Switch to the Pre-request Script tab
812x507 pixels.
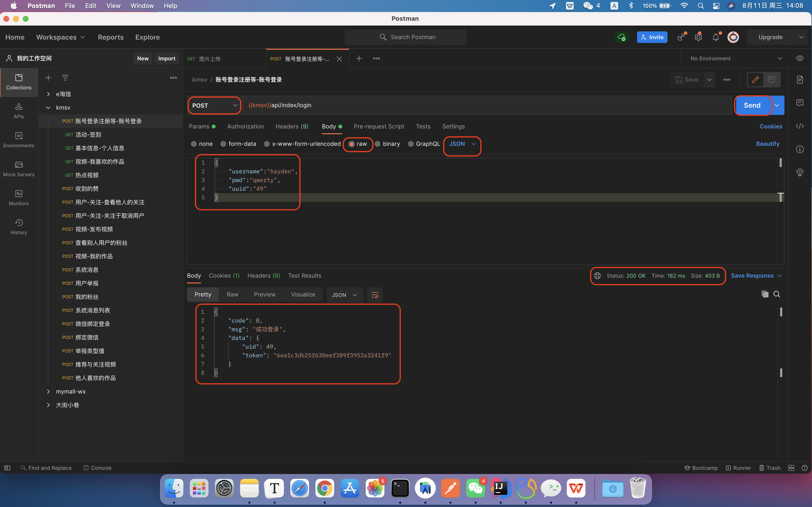point(379,127)
